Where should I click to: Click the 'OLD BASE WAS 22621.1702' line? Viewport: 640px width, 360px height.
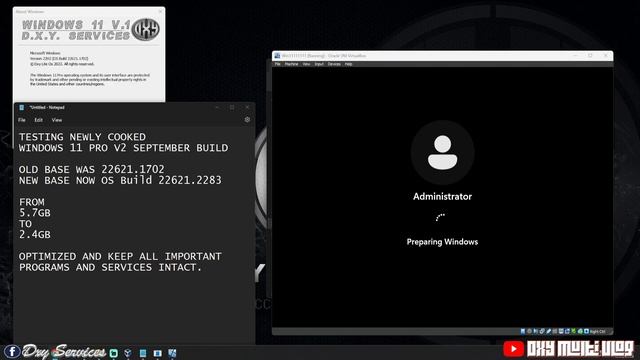[91, 169]
